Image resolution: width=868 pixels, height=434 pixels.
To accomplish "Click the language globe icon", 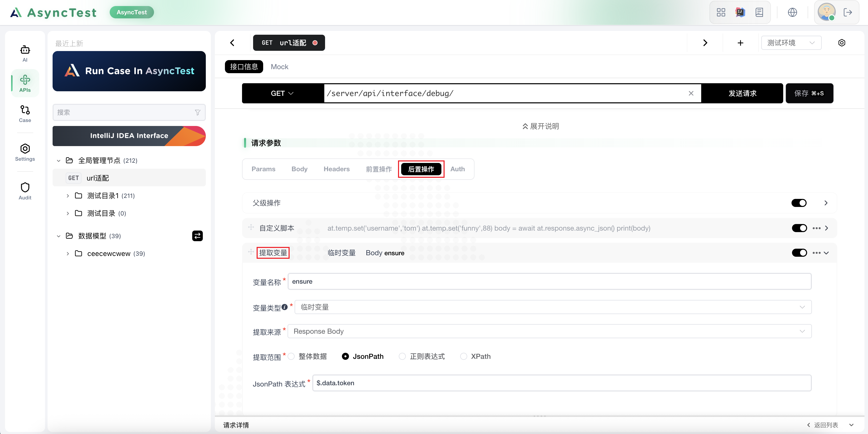I will click(792, 13).
